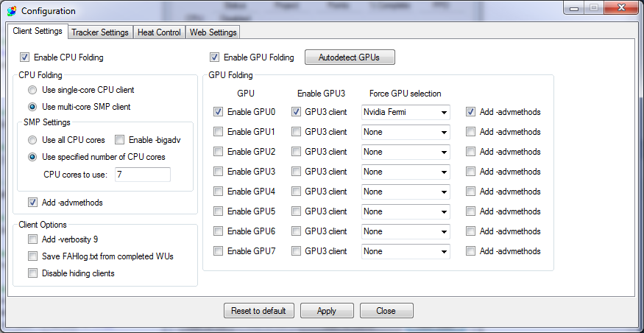644x333 pixels.
Task: Uncheck Enable GPU0
Action: (219, 112)
